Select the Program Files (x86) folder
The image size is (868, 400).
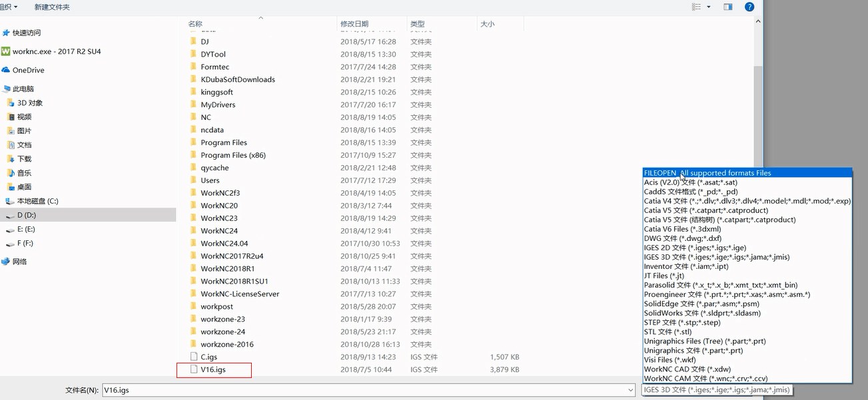click(x=232, y=155)
